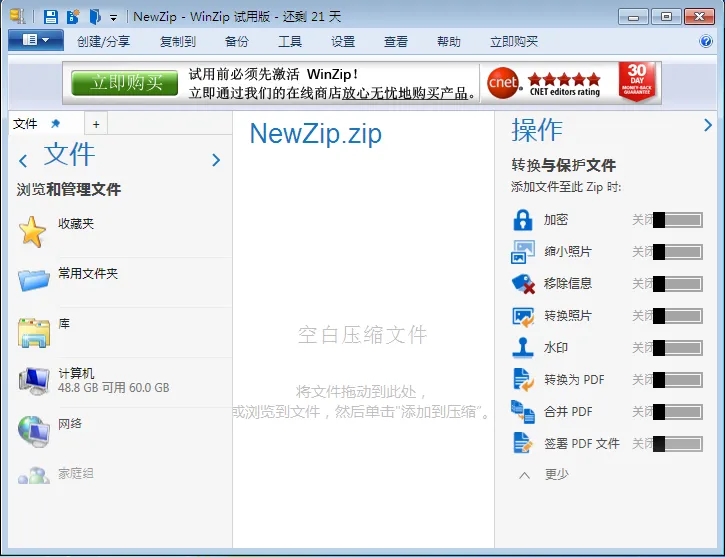Click the 水印 stamp icon
Screen dimensions: 725x557
523,348
